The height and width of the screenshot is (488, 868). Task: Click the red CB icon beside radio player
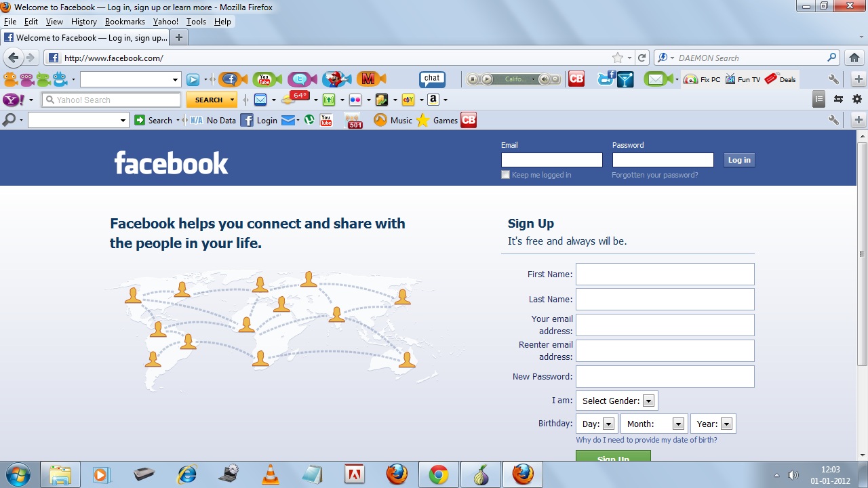click(576, 79)
